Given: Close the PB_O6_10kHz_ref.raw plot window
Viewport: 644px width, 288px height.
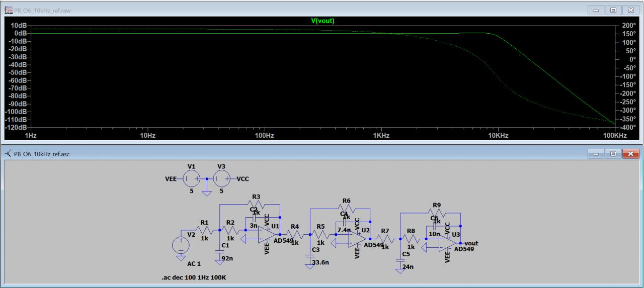Looking at the screenshot, I should click(630, 10).
